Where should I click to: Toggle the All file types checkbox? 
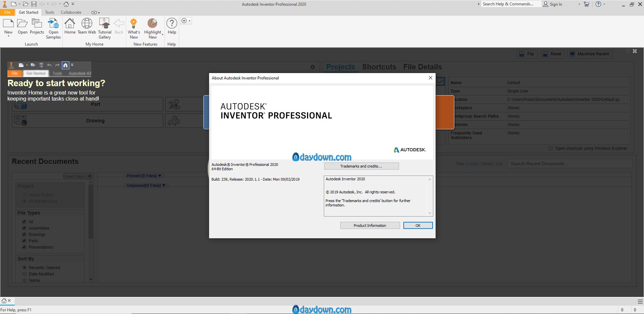click(x=24, y=222)
